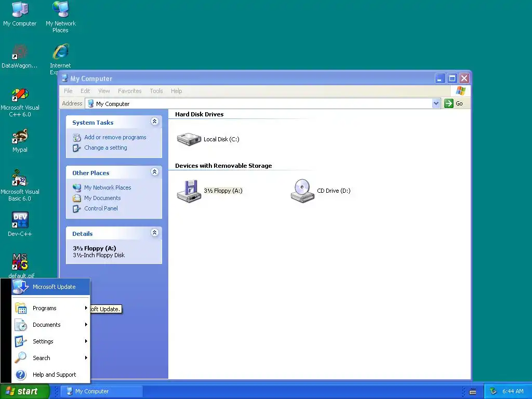Expand the Programs submenu arrow
Image resolution: width=532 pixels, height=399 pixels.
click(x=86, y=308)
